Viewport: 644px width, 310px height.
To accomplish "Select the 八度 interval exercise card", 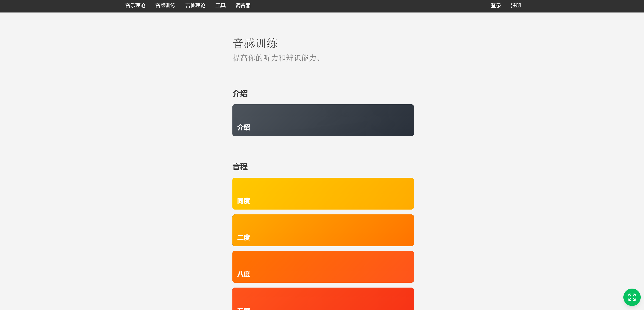I will (x=323, y=266).
